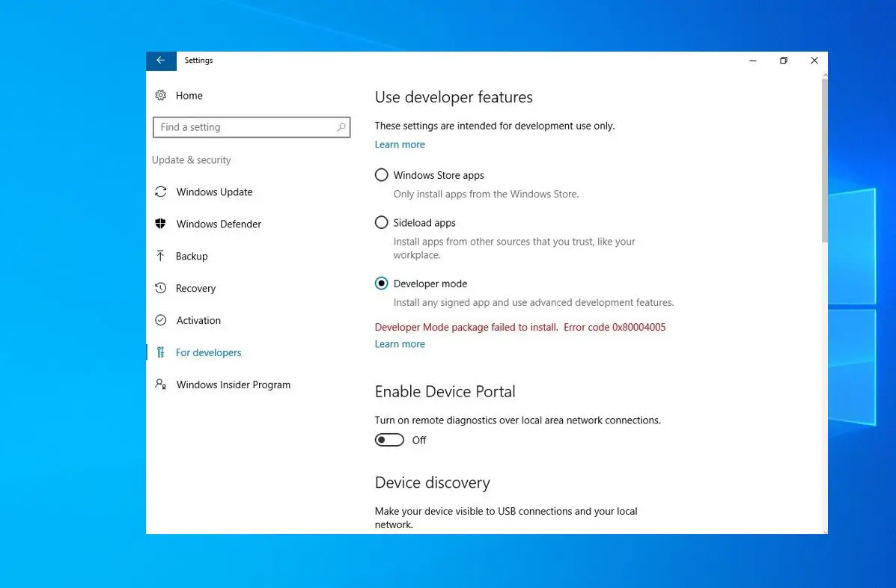Image resolution: width=896 pixels, height=588 pixels.
Task: Click the Enable Device Portal heading
Action: click(445, 391)
